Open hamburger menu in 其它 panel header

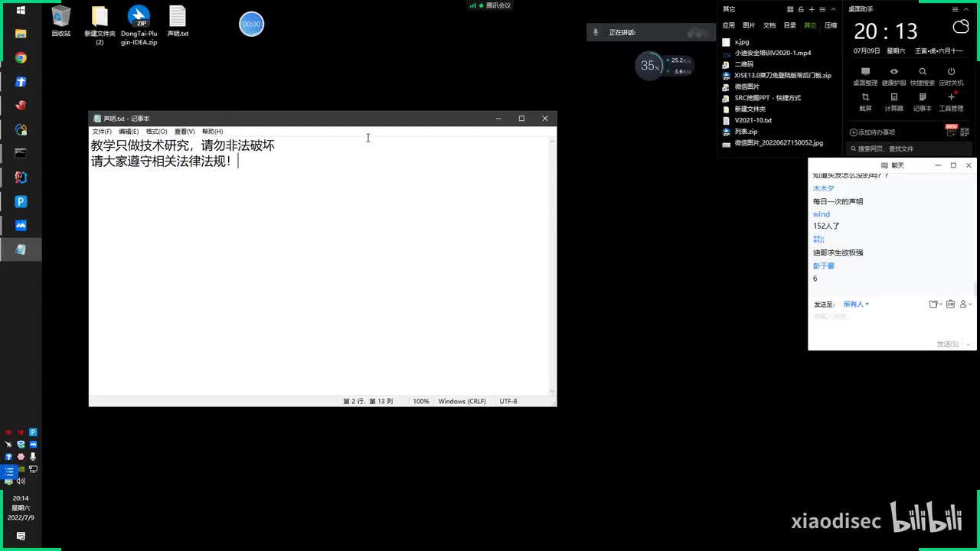tap(822, 9)
